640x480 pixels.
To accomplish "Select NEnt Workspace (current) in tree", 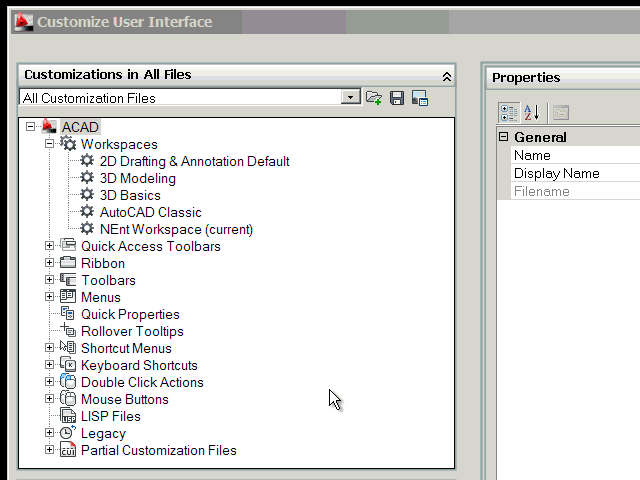I will point(176,229).
